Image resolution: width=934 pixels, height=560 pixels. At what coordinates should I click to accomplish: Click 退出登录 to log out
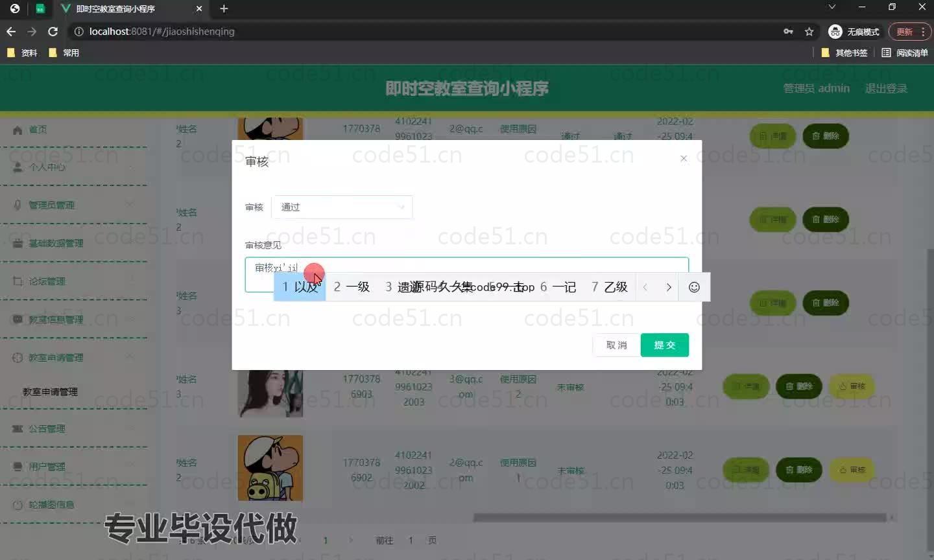point(886,88)
